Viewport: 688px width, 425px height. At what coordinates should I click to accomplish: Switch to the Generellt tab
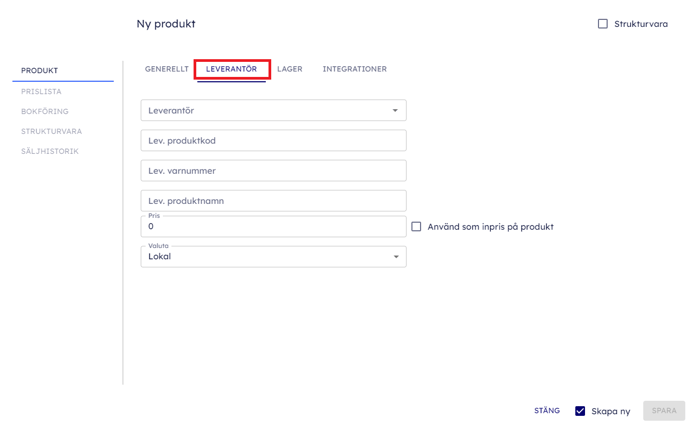[x=166, y=69]
